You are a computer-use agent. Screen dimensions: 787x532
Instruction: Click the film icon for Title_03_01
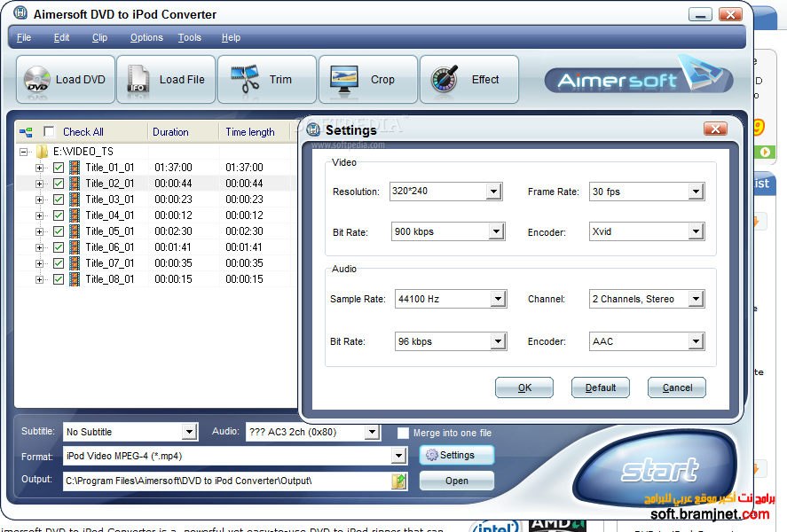pyautogui.click(x=75, y=199)
